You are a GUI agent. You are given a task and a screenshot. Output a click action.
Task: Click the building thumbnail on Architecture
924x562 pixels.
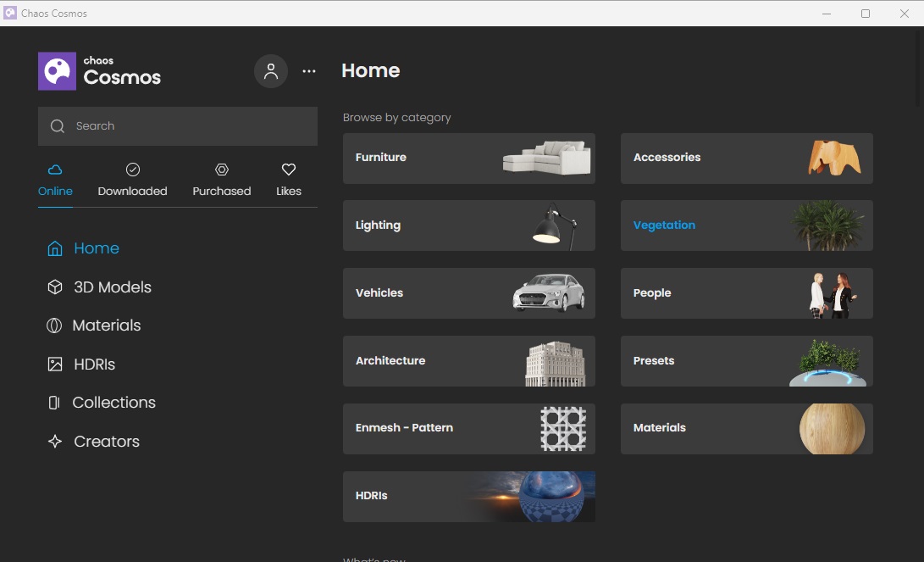pyautogui.click(x=556, y=364)
